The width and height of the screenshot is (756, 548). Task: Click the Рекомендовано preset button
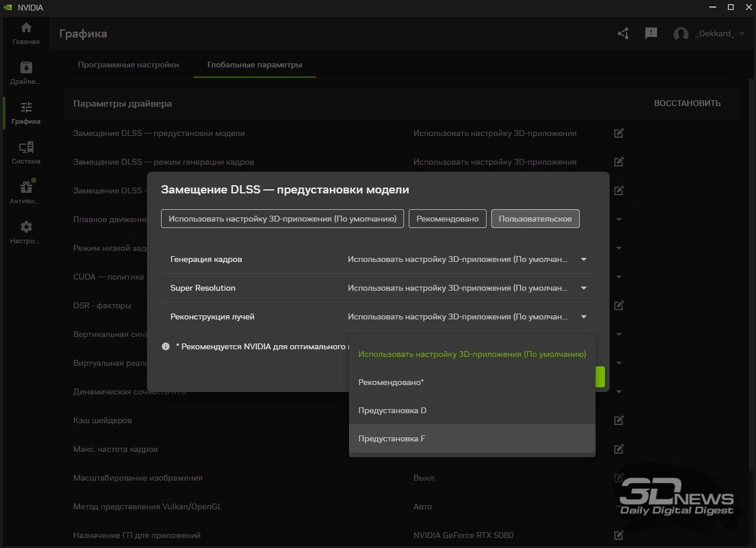tap(447, 219)
